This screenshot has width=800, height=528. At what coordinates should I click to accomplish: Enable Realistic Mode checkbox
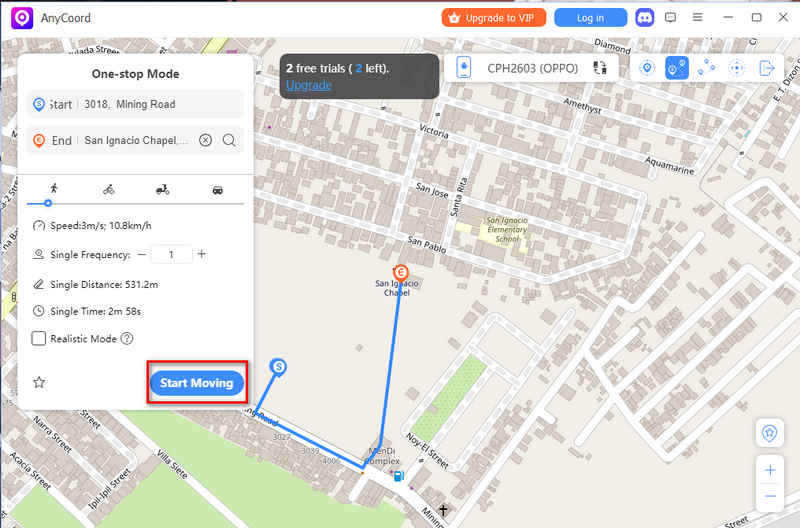click(39, 338)
